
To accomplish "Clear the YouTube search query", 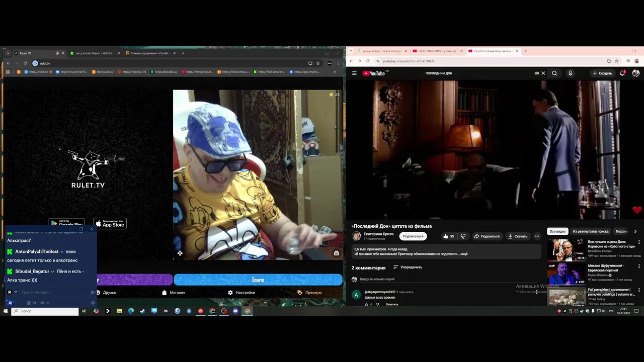I will coord(543,73).
